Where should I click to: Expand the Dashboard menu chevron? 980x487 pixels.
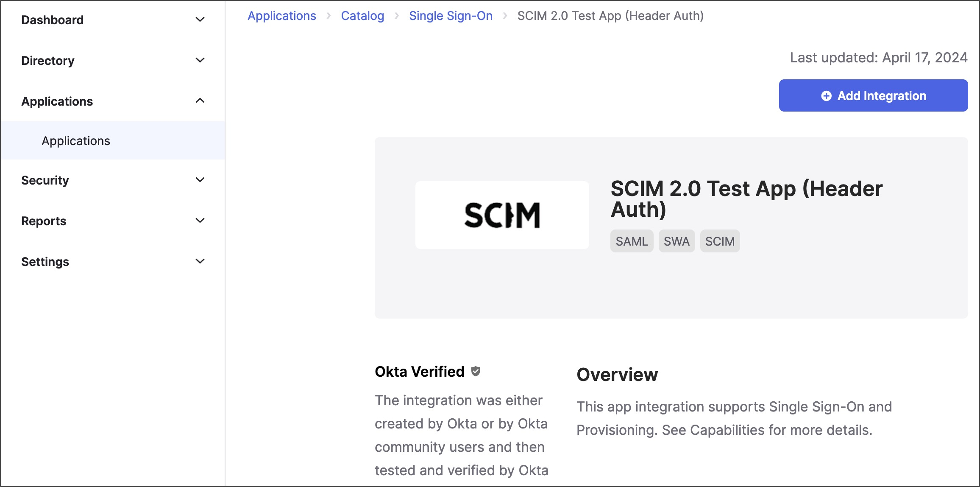(x=200, y=20)
